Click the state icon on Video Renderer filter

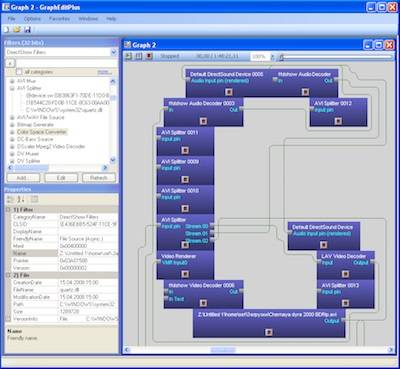coord(185,274)
